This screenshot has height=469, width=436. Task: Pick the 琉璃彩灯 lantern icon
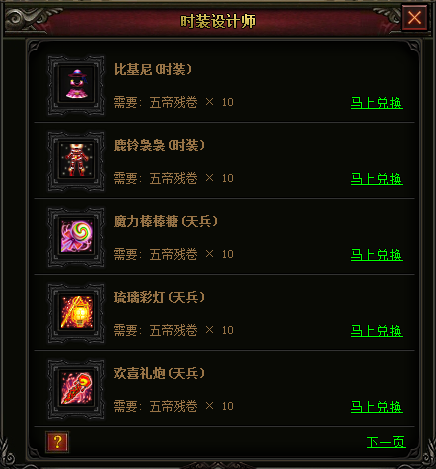coord(76,313)
